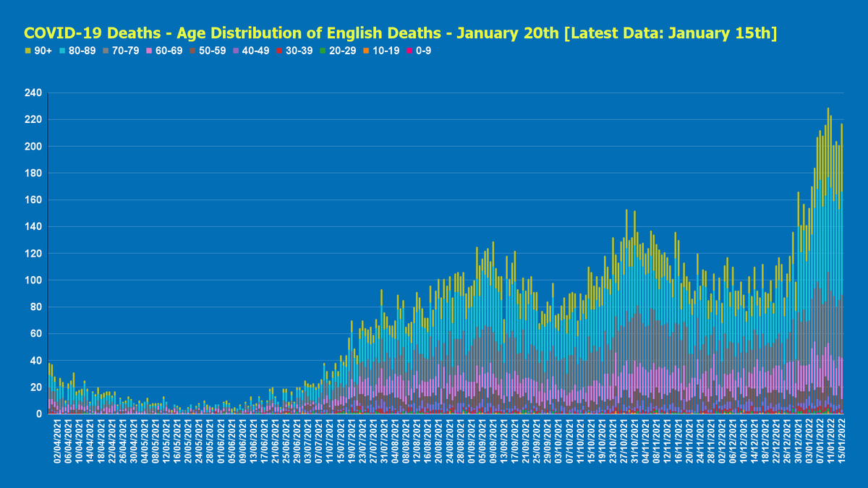
Task: Click the 240 value on the y-axis
Action: coord(34,93)
